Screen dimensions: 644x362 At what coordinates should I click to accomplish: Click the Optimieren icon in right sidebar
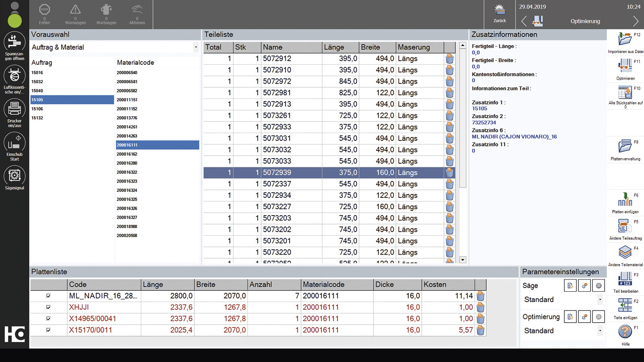(x=625, y=66)
